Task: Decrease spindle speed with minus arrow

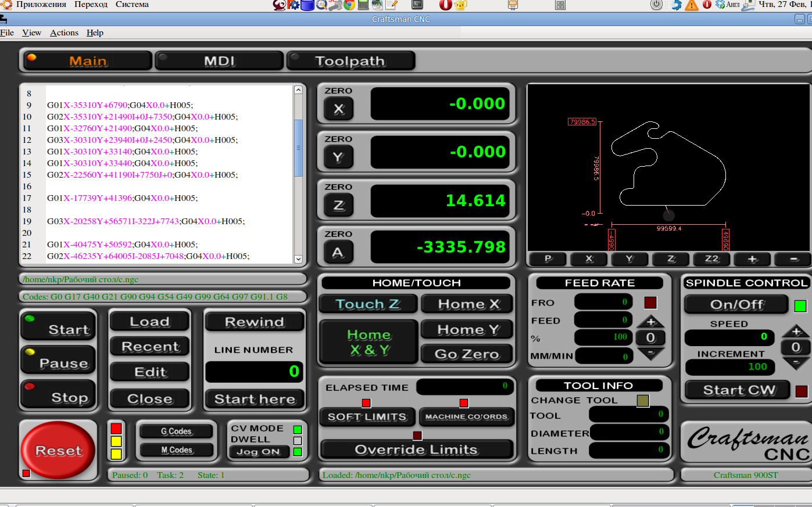Action: click(x=796, y=364)
